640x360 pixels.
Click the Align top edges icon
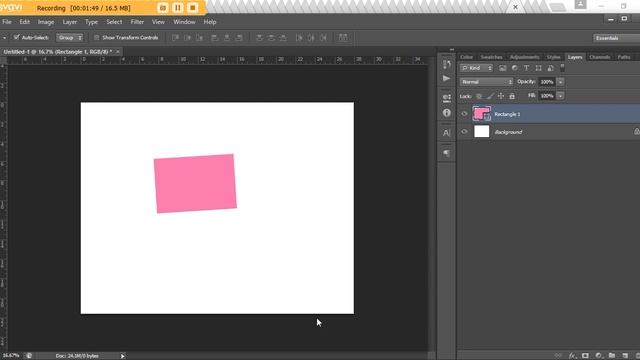pyautogui.click(x=176, y=38)
